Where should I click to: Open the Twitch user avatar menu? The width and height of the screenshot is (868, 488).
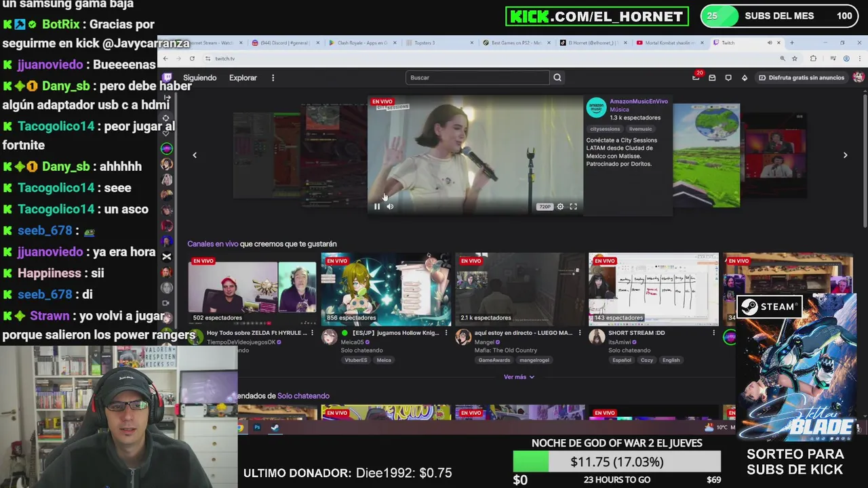[859, 77]
